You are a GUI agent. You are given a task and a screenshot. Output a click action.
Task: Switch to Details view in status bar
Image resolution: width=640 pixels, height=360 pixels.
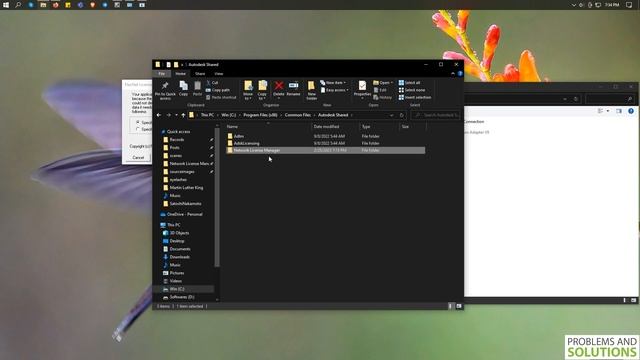pos(450,306)
